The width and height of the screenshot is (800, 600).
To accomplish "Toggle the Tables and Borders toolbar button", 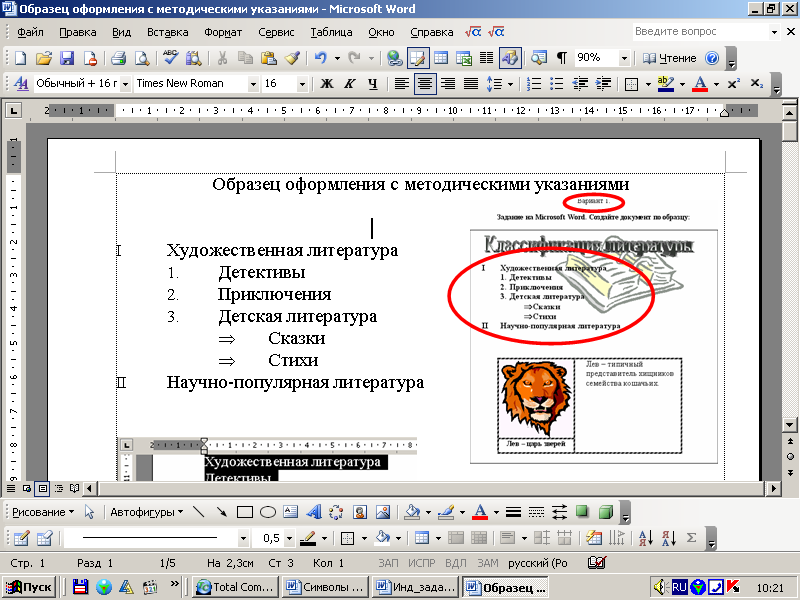I will (418, 58).
